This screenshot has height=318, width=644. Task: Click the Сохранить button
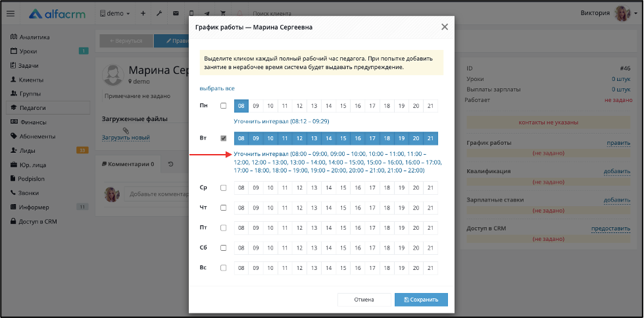click(x=421, y=300)
